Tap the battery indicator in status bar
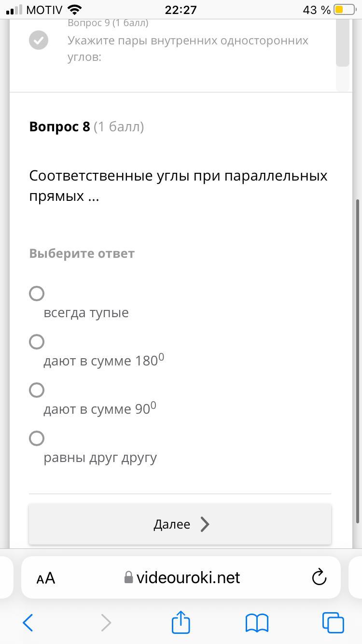The height and width of the screenshot is (644, 362). (344, 10)
